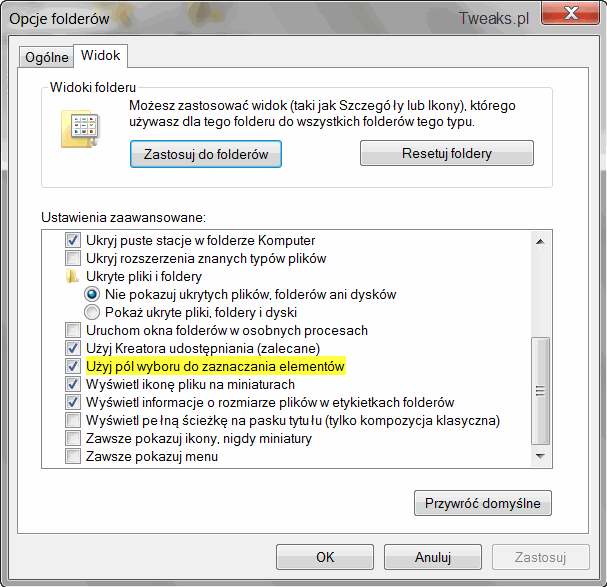Uncheck Ukryj puste stacje w folderze Komputer

tap(73, 240)
